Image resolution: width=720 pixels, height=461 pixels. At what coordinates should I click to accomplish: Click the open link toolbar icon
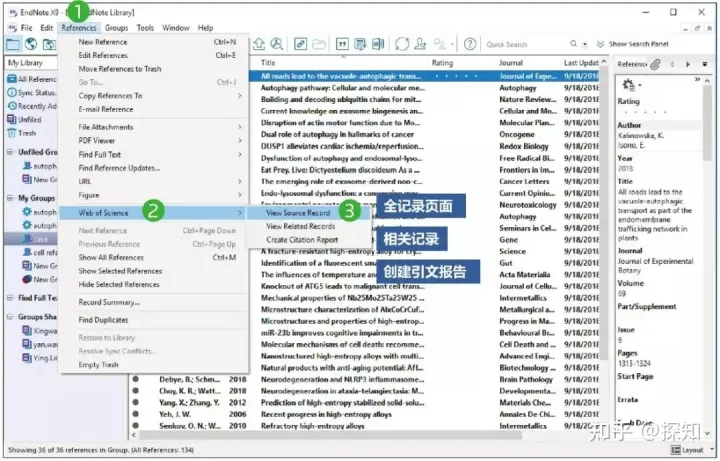300,44
